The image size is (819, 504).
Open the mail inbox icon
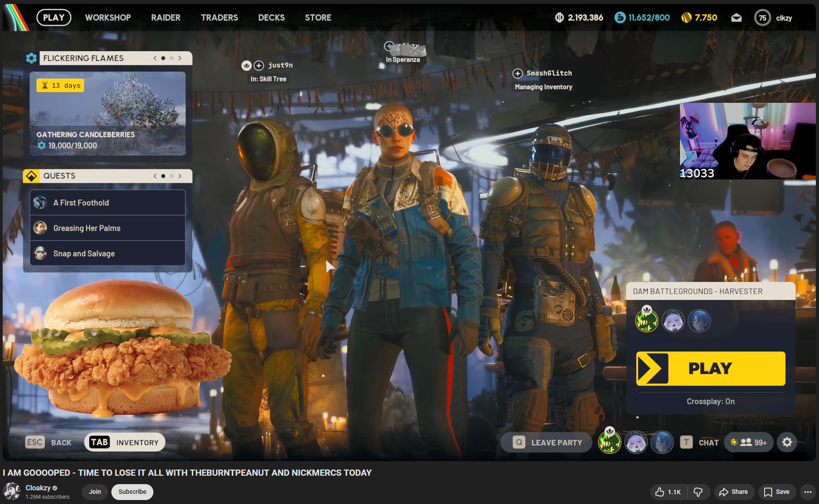point(736,18)
